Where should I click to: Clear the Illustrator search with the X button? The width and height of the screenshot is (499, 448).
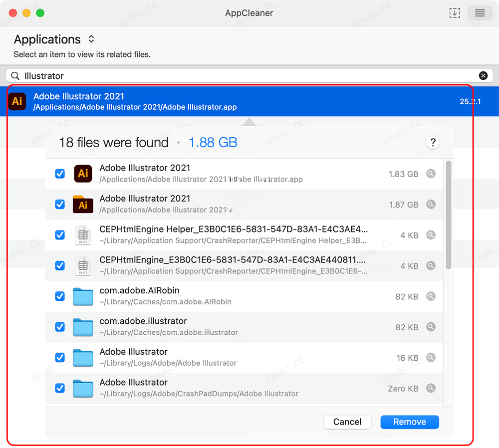[483, 75]
